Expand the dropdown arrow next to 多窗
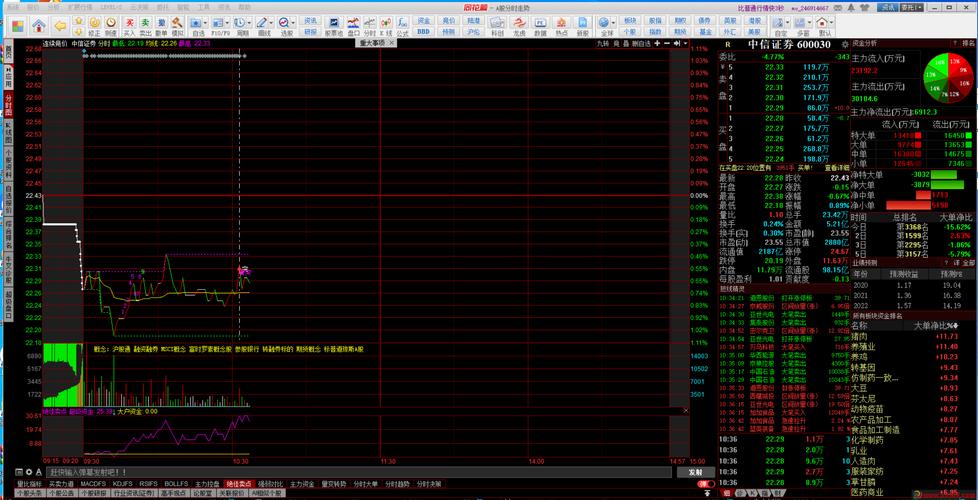 pyautogui.click(x=810, y=22)
